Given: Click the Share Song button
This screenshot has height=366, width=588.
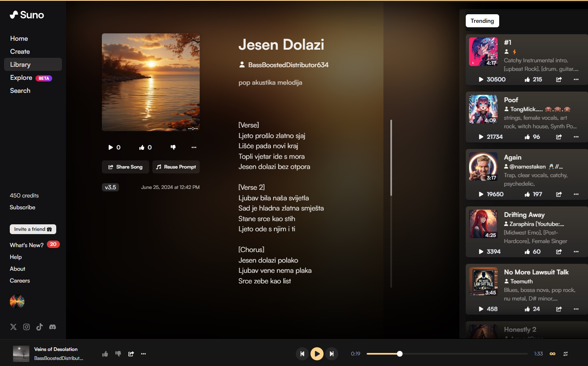Looking at the screenshot, I should (x=126, y=167).
